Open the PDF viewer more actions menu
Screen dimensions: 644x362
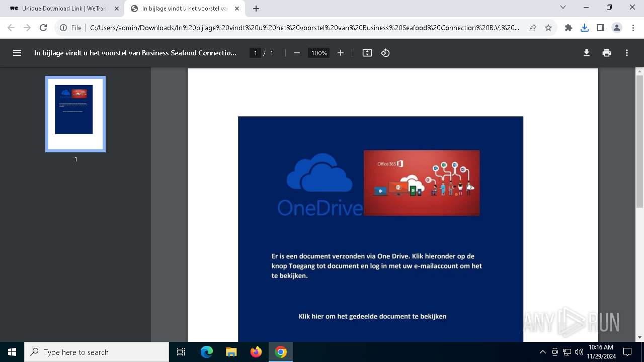point(627,53)
